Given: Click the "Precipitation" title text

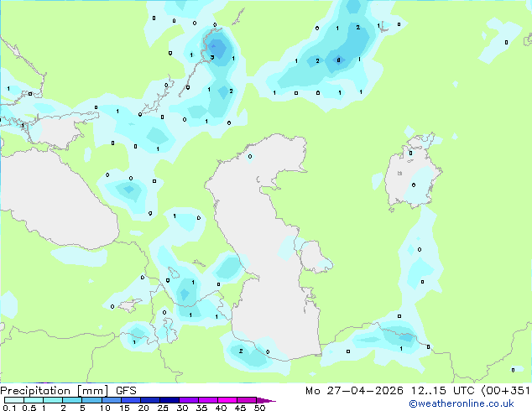Looking at the screenshot, I should point(35,391).
